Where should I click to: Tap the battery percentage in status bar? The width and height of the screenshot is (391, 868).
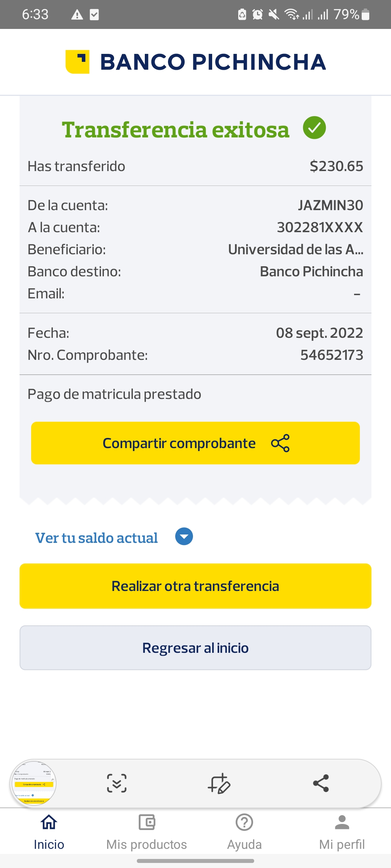pos(346,14)
